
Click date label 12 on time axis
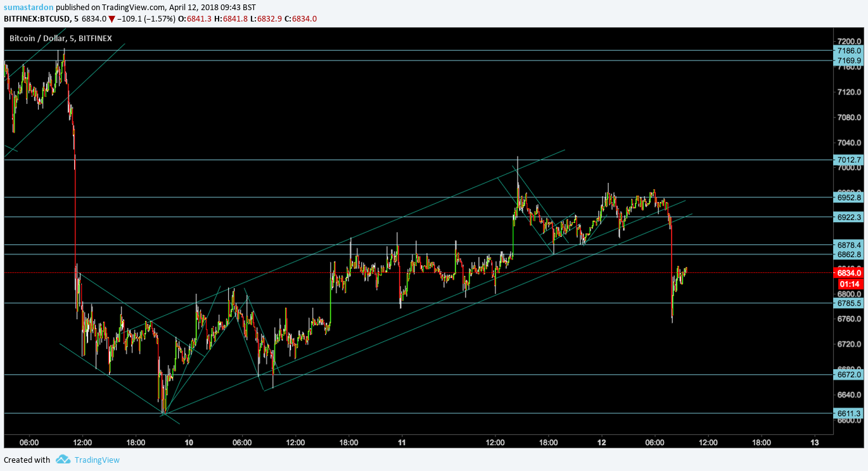pos(601,442)
